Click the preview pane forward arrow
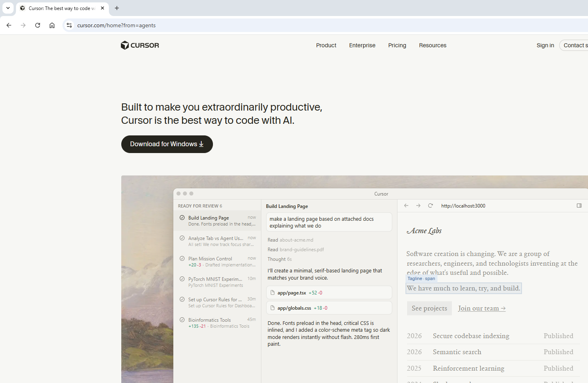Image resolution: width=588 pixels, height=383 pixels. [x=418, y=206]
